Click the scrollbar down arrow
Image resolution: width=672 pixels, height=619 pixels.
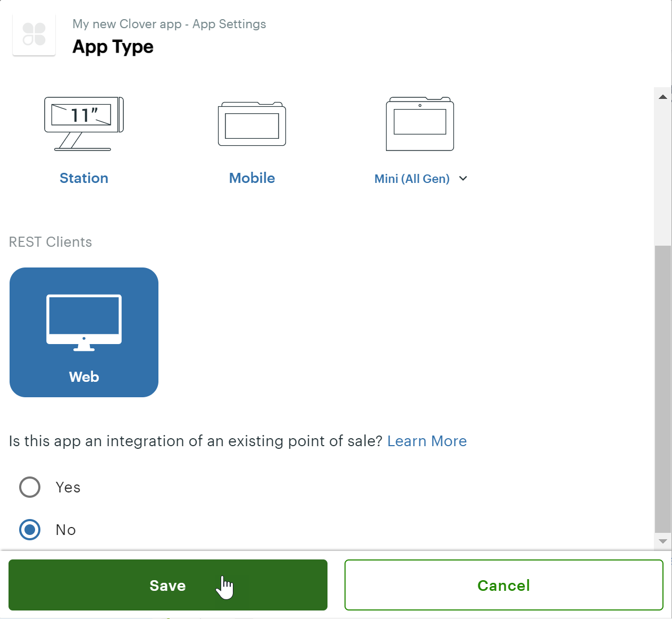coord(663,541)
